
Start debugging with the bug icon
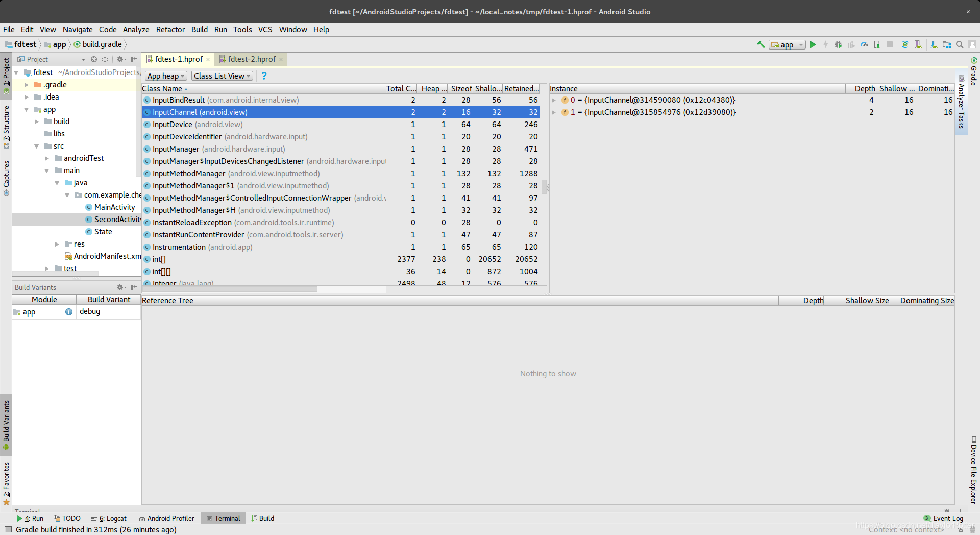point(838,44)
